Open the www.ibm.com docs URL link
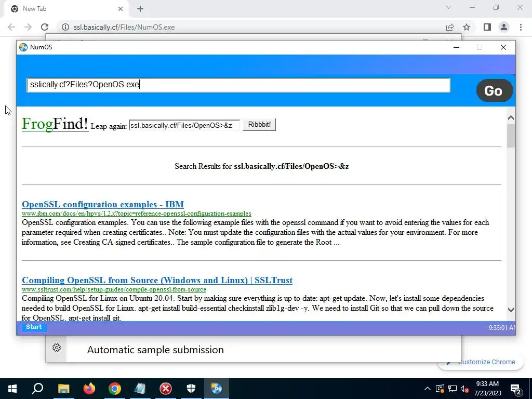This screenshot has width=532, height=399. (137, 214)
